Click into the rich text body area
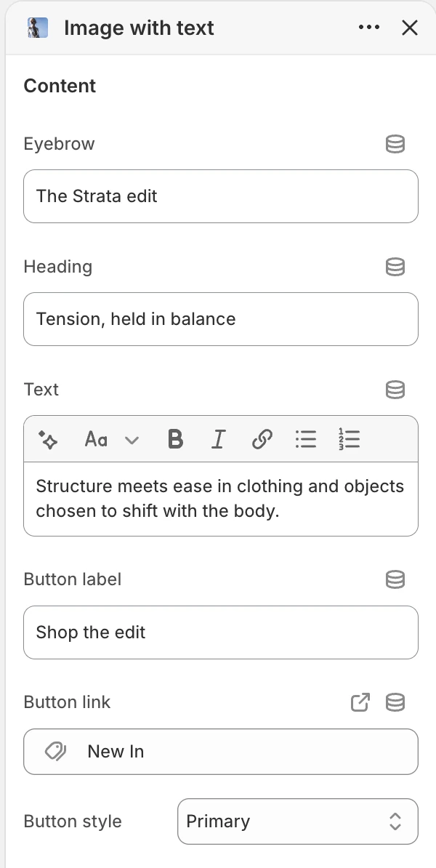Screen dimensions: 436x868 pos(221,499)
